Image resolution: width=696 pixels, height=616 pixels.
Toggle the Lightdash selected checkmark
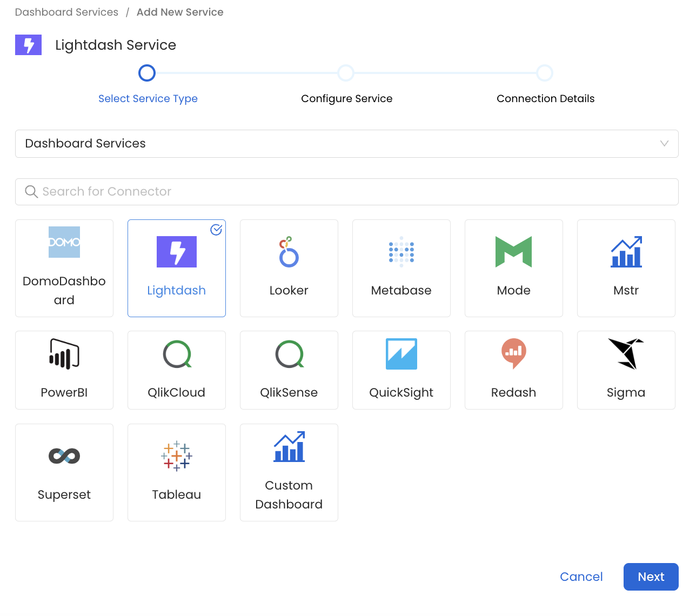pyautogui.click(x=216, y=230)
